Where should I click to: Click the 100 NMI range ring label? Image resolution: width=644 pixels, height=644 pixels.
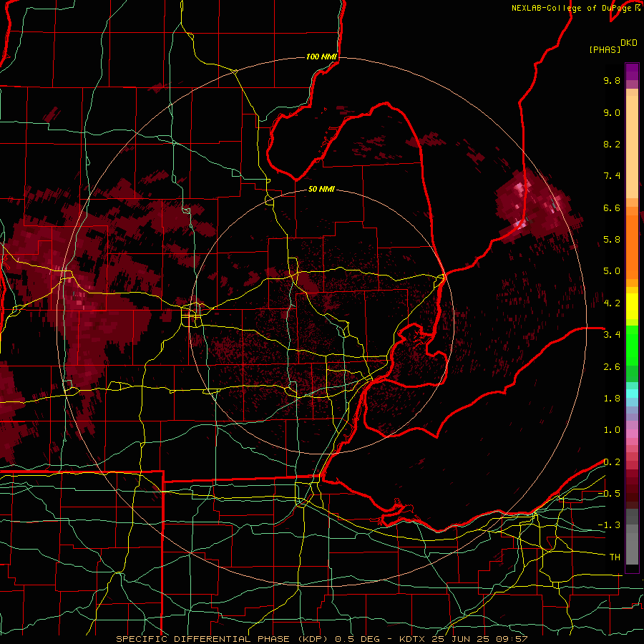point(321,57)
